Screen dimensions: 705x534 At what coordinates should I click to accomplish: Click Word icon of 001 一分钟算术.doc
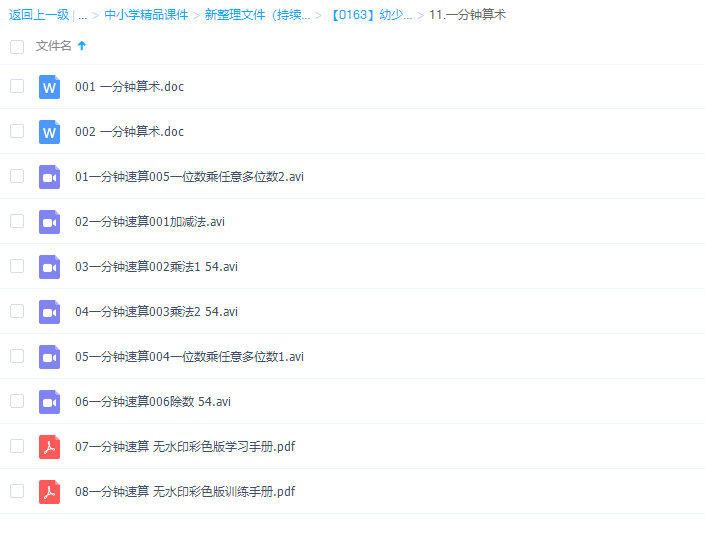pos(49,87)
